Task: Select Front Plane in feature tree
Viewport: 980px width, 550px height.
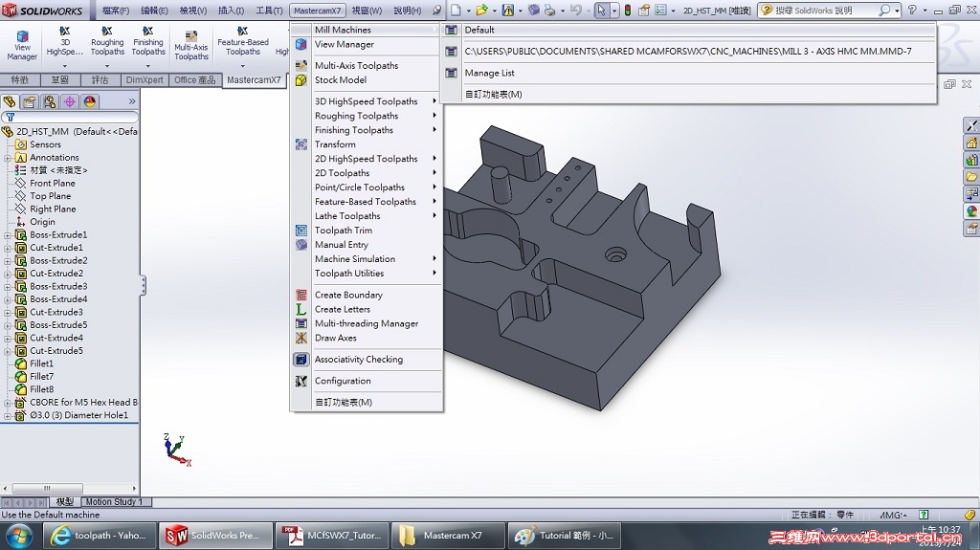Action: coord(53,183)
